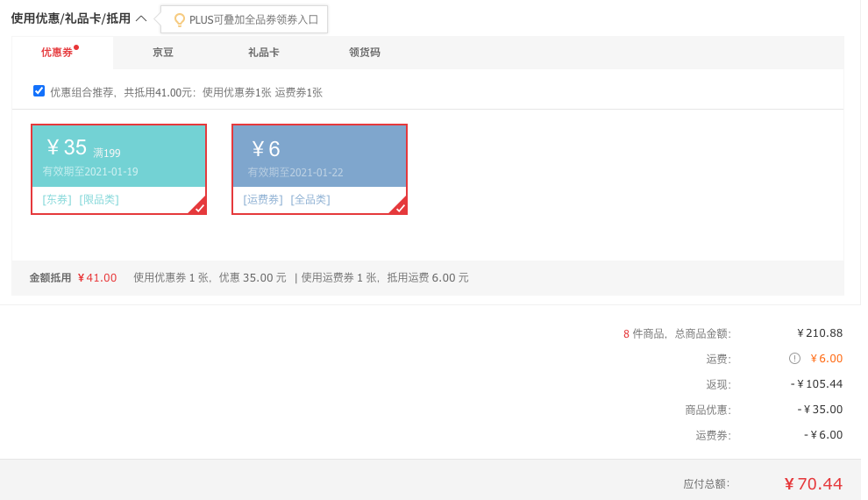Click the checkmark corner on ¥35 coupon
The height and width of the screenshot is (500, 868).
[x=199, y=206]
